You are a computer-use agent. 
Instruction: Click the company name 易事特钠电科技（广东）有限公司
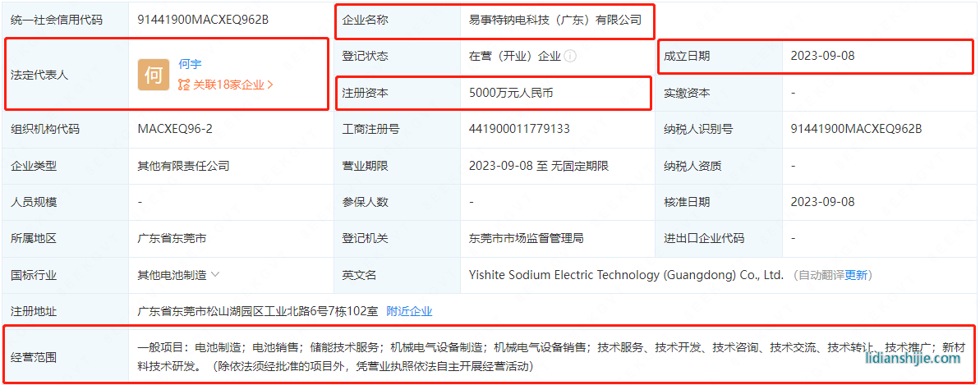(554, 20)
